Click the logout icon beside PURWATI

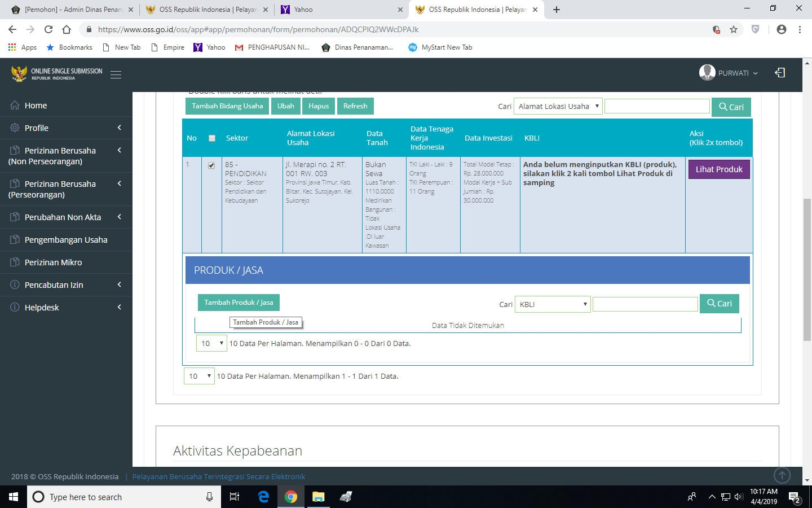click(780, 73)
